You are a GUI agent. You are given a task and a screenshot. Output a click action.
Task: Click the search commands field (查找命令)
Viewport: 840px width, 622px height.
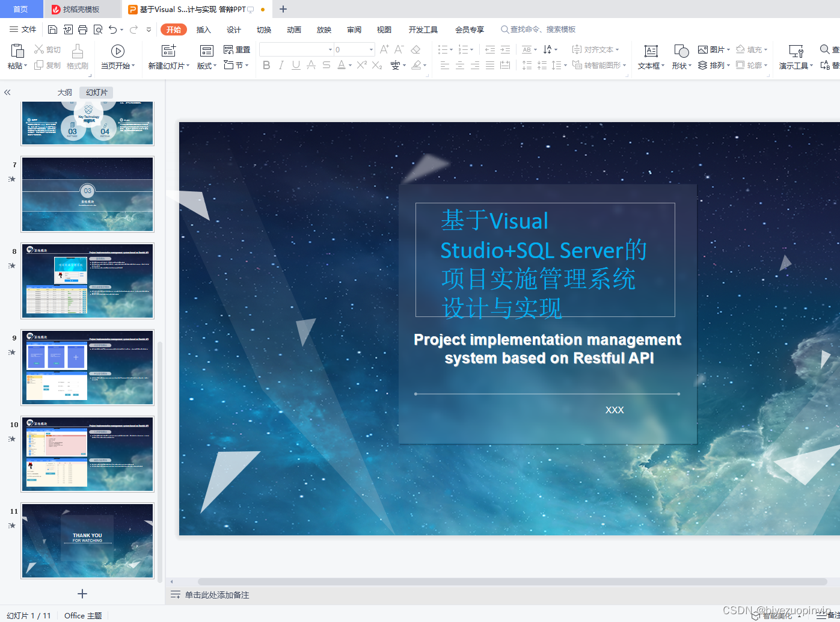coord(538,29)
